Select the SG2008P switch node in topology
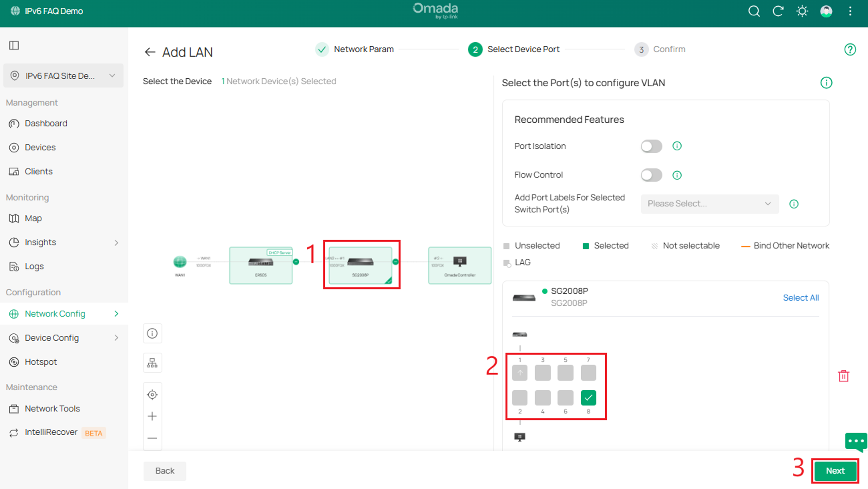 click(360, 265)
